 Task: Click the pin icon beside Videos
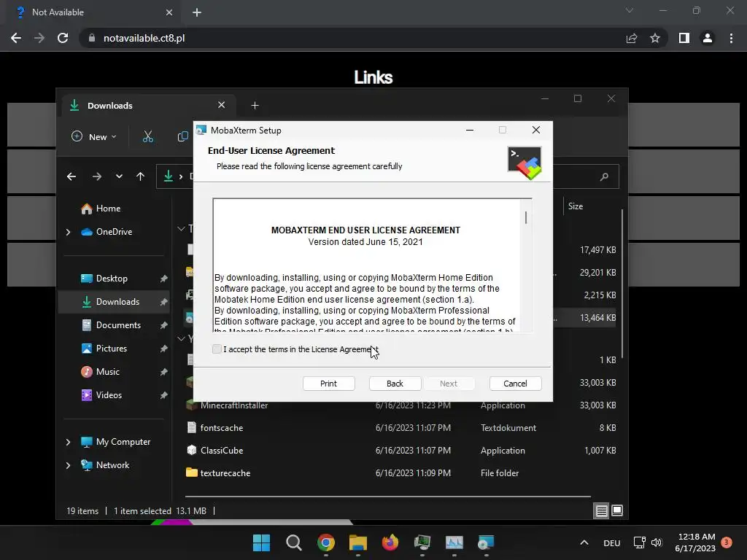(x=163, y=395)
